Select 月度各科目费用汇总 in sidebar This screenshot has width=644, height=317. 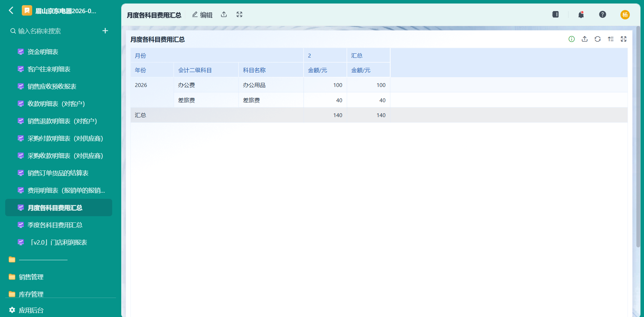[x=59, y=208]
